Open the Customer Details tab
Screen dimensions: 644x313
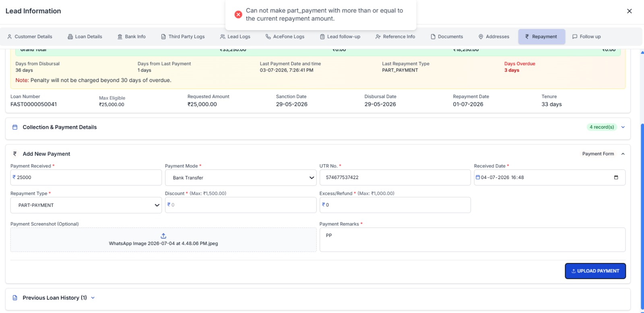tap(30, 37)
